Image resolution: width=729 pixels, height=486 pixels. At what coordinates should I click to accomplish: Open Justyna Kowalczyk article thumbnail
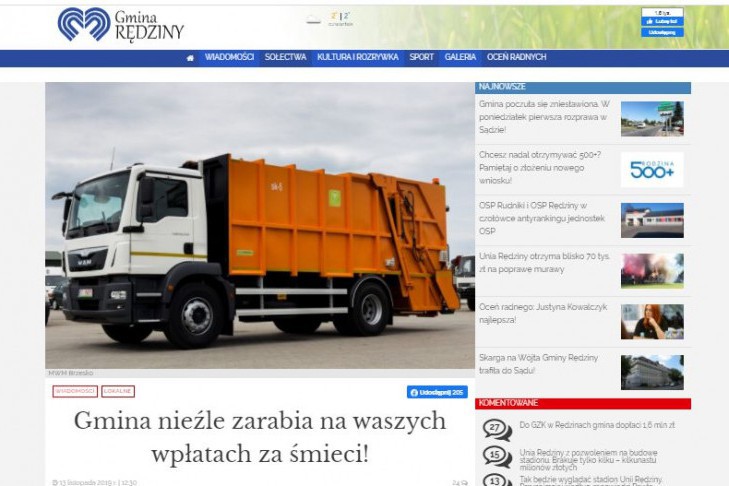point(652,321)
